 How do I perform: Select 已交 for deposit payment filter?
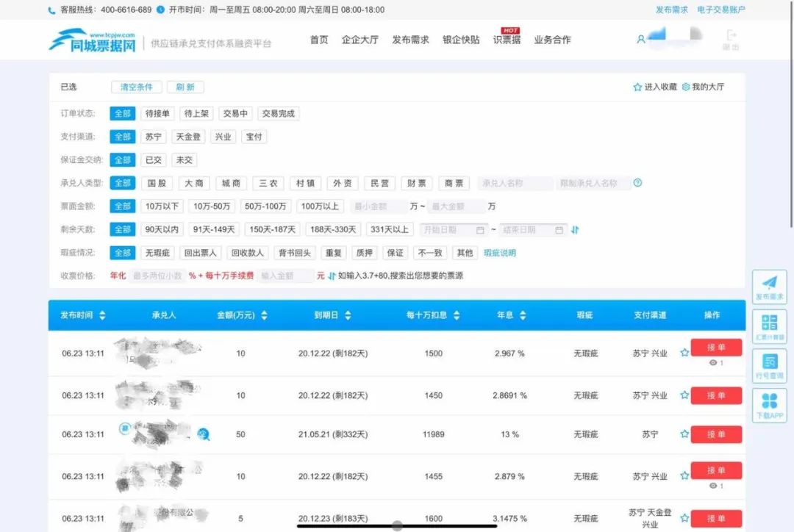[x=154, y=159]
